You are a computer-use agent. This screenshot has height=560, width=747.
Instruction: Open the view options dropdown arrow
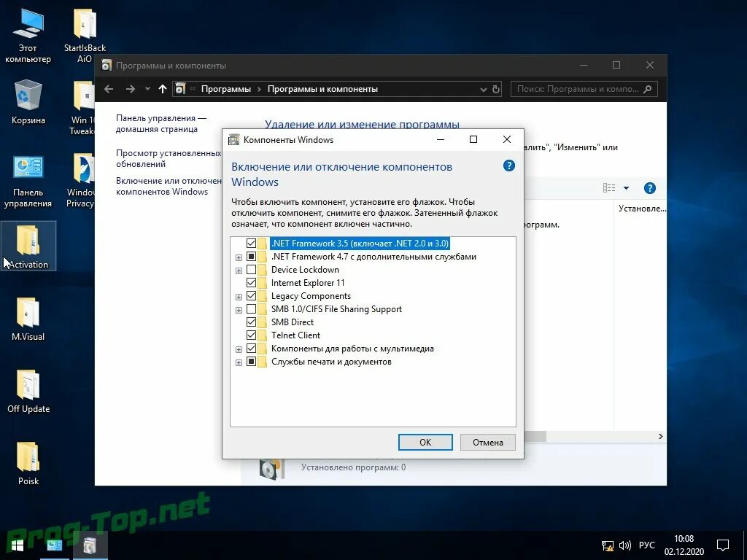[x=626, y=188]
